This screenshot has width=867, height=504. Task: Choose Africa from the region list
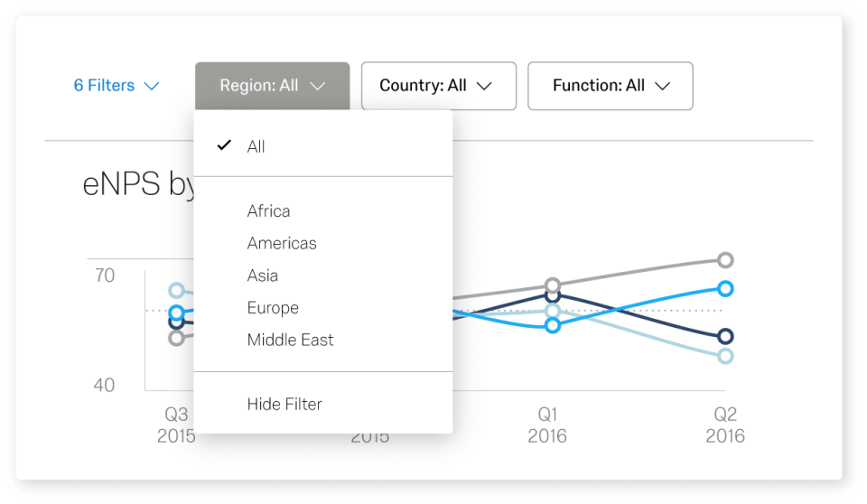pos(268,210)
